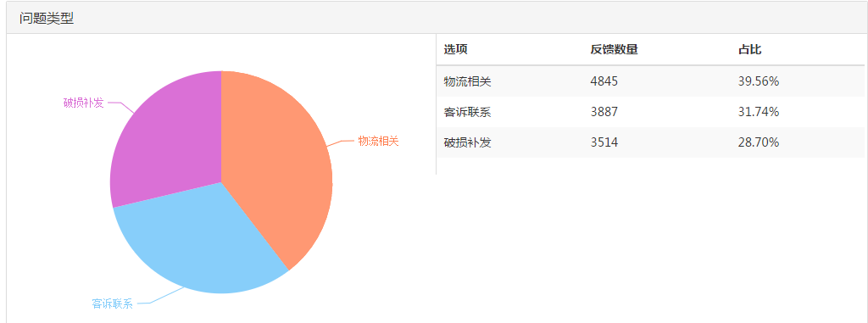Select the 客诉联系 pie chart label
The height and width of the screenshot is (323, 868).
pos(113,304)
